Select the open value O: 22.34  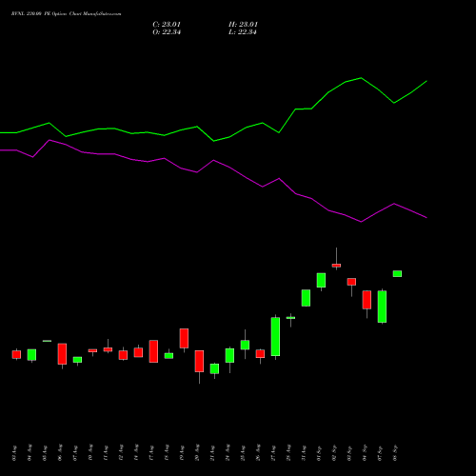(x=167, y=32)
